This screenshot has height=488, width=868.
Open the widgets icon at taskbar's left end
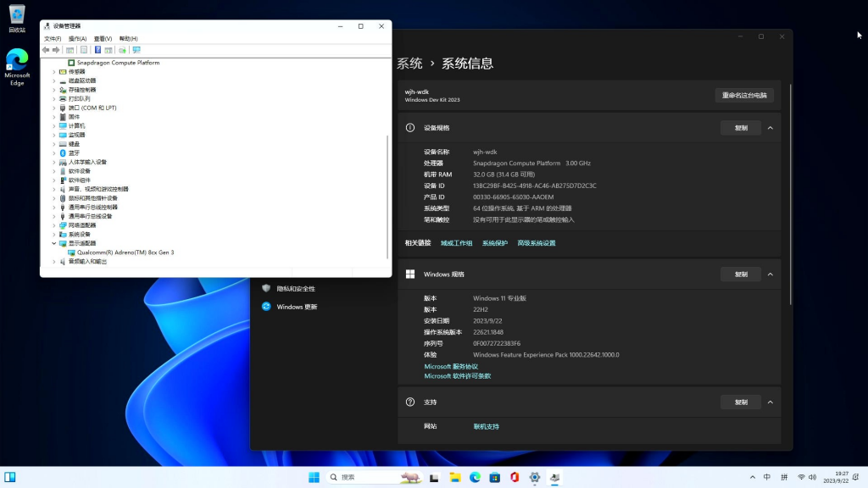(x=10, y=477)
